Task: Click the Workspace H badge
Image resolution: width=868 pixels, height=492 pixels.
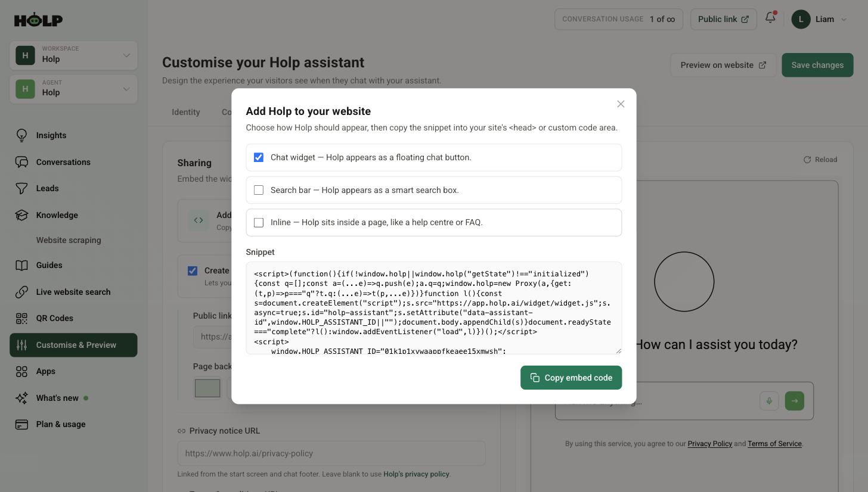Action: click(x=25, y=55)
